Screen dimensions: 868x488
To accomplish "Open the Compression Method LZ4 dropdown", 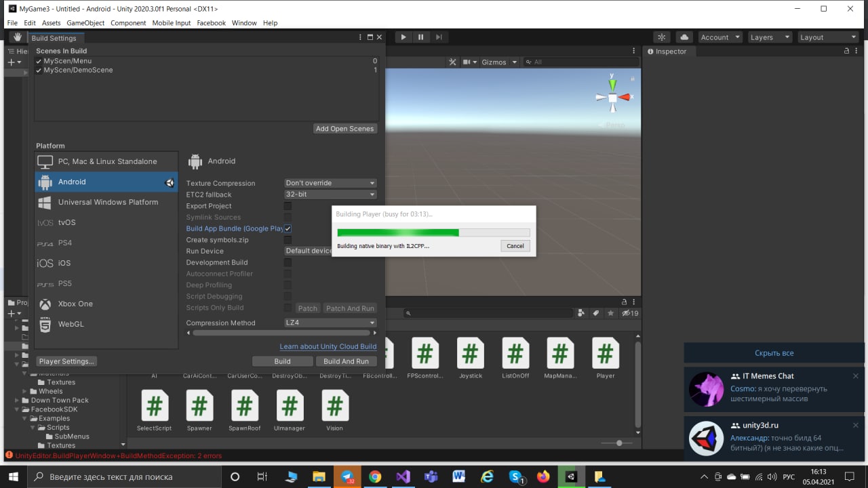I will (330, 323).
